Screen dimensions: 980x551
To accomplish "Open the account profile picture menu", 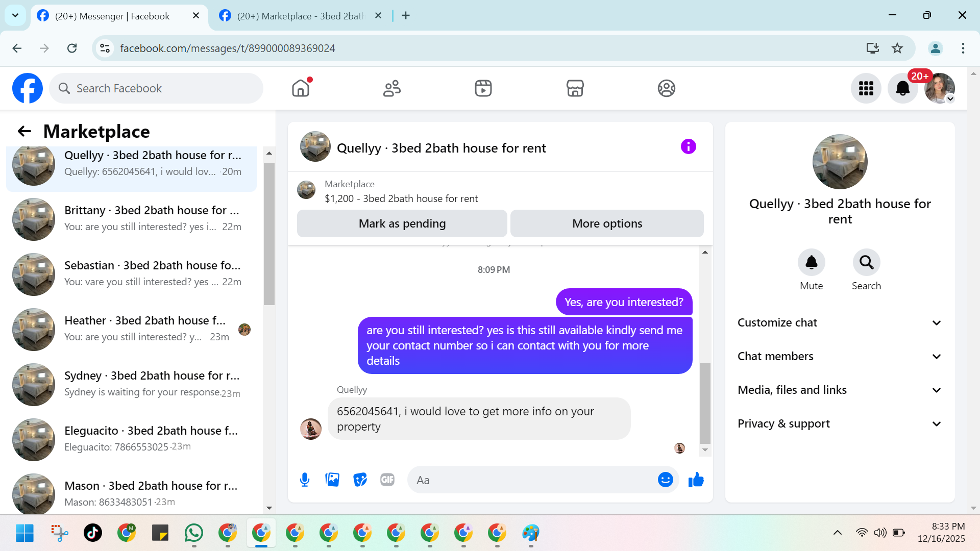I will 940,88.
